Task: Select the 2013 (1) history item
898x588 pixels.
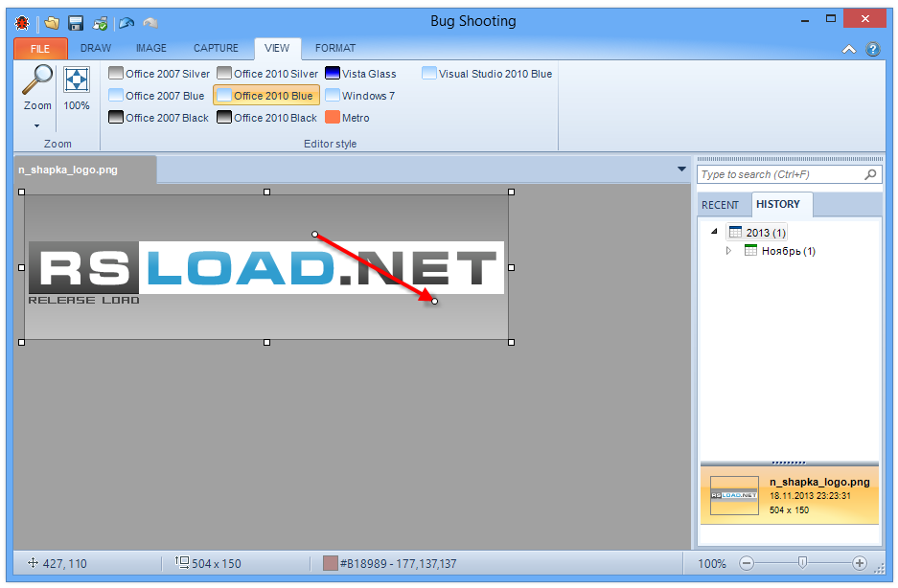Action: click(x=756, y=233)
